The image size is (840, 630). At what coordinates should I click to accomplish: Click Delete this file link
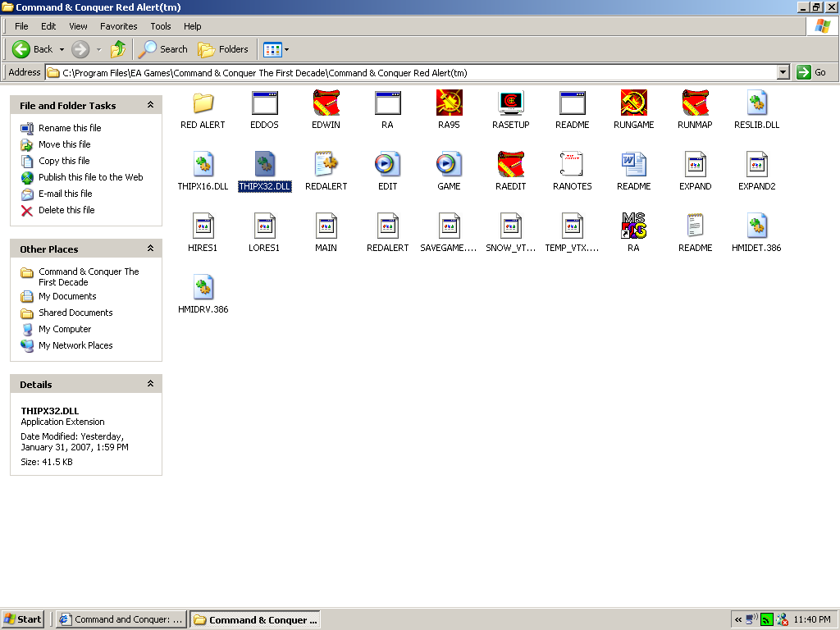click(x=66, y=210)
